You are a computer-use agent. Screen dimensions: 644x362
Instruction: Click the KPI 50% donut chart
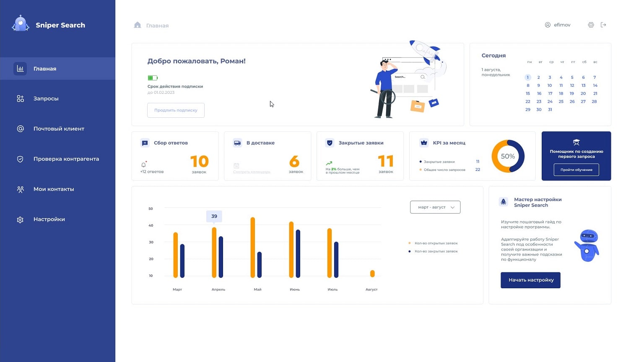pos(508,156)
